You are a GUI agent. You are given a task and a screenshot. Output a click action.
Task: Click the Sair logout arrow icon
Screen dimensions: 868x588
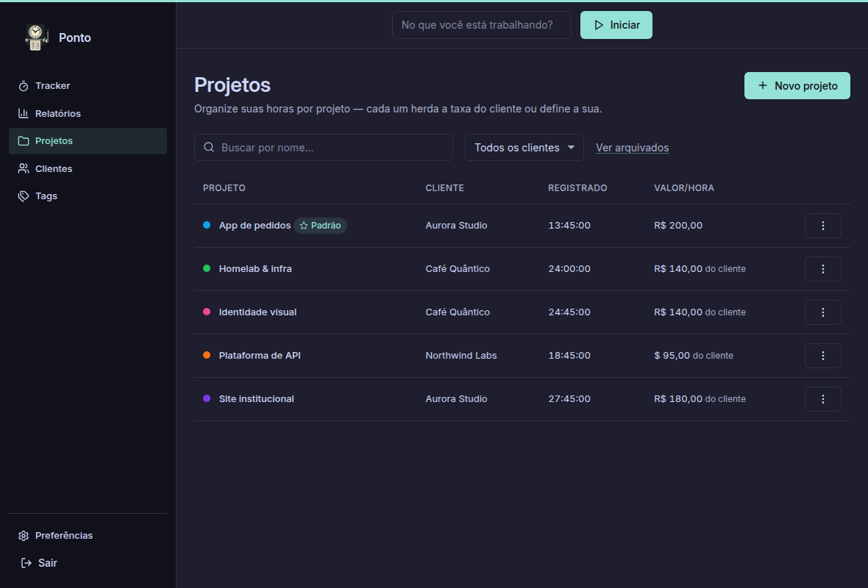(x=26, y=563)
